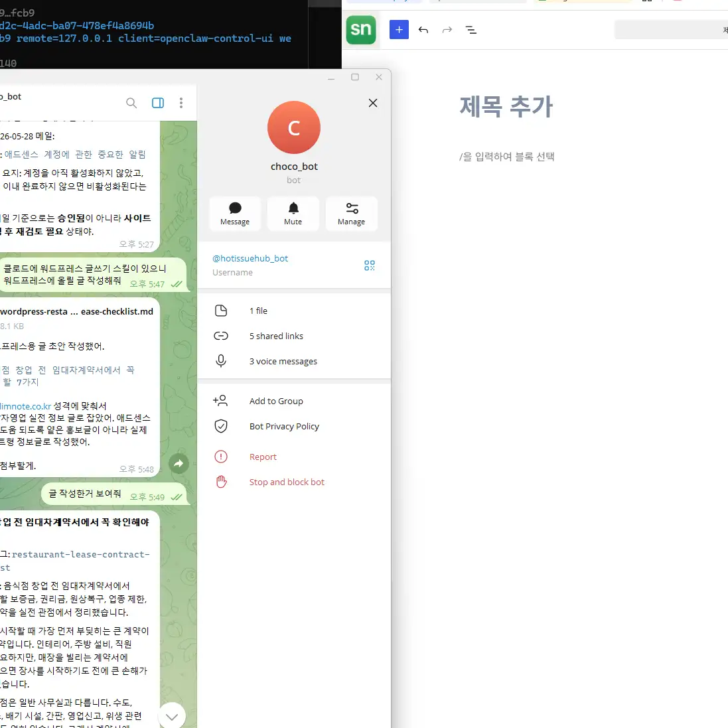Click the 제목 추가 title field
This screenshot has width=728, height=728.
(506, 106)
